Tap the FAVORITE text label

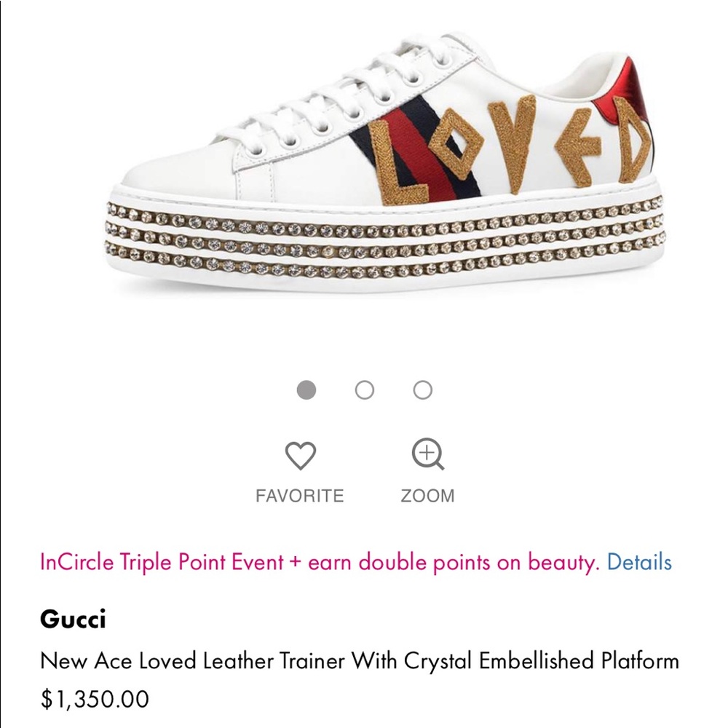tap(299, 496)
